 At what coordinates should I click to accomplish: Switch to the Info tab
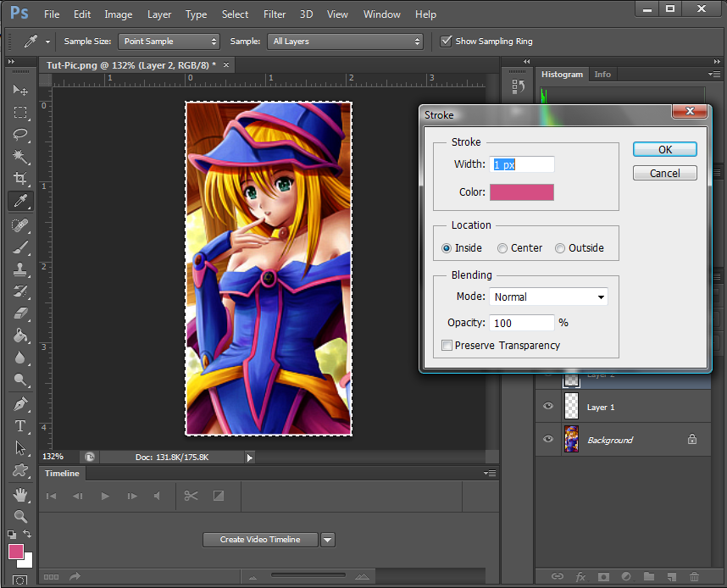point(602,75)
